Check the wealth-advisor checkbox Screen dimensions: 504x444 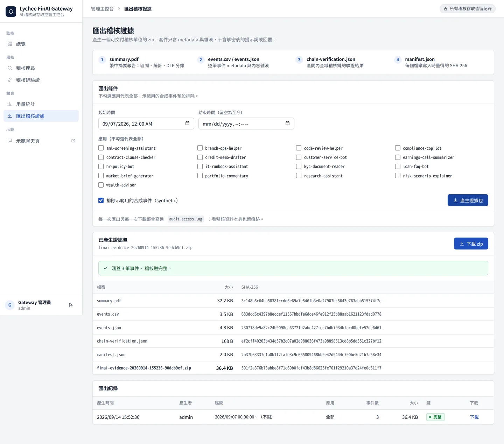tap(101, 185)
